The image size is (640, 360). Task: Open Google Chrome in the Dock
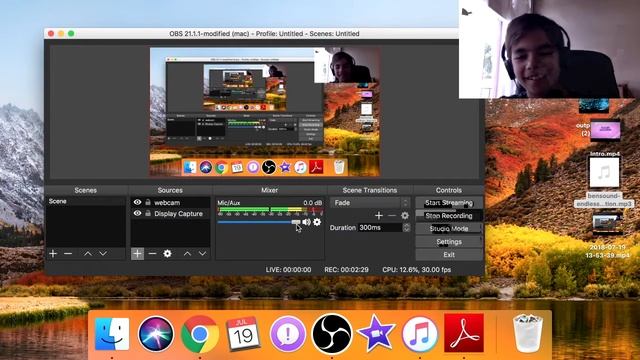pyautogui.click(x=200, y=334)
